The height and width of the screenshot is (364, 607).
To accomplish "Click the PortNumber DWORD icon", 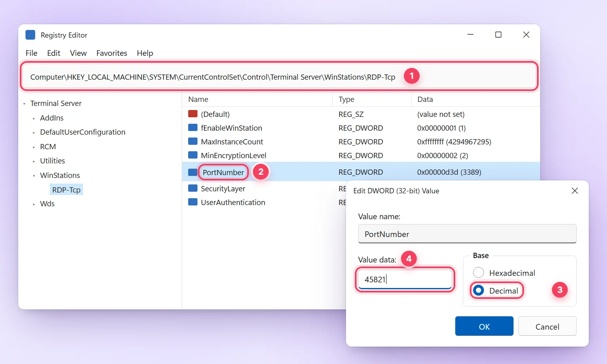I will (x=193, y=172).
